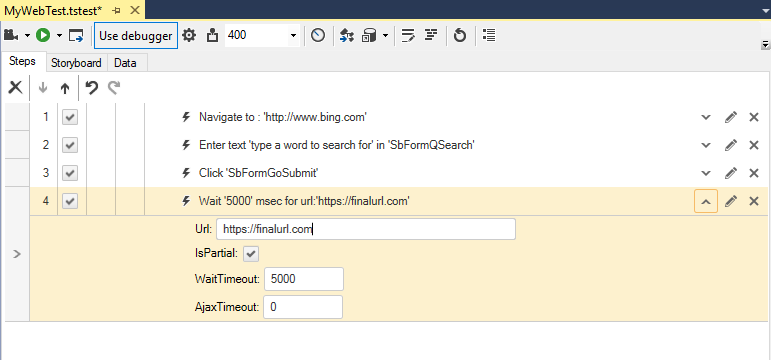Edit the Wait for url step pencil
The height and width of the screenshot is (360, 771).
pos(731,201)
